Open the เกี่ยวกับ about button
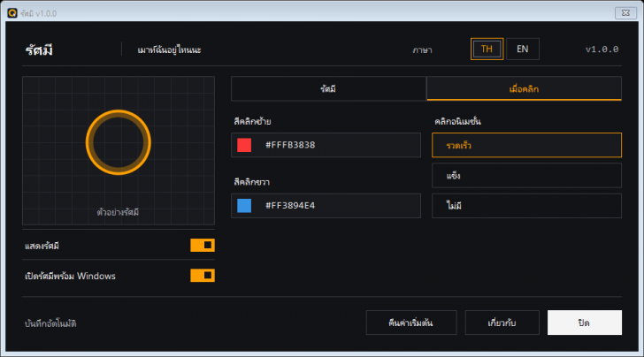The height and width of the screenshot is (357, 644). (502, 323)
